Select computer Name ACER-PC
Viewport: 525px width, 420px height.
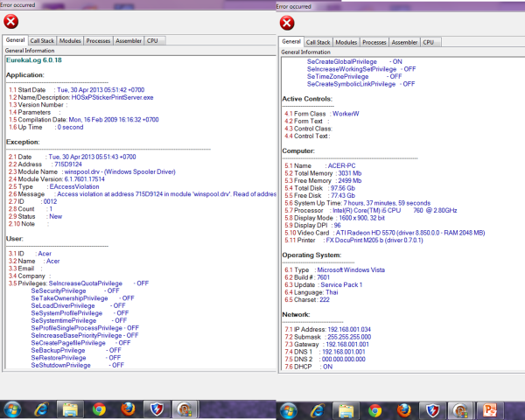point(342,165)
